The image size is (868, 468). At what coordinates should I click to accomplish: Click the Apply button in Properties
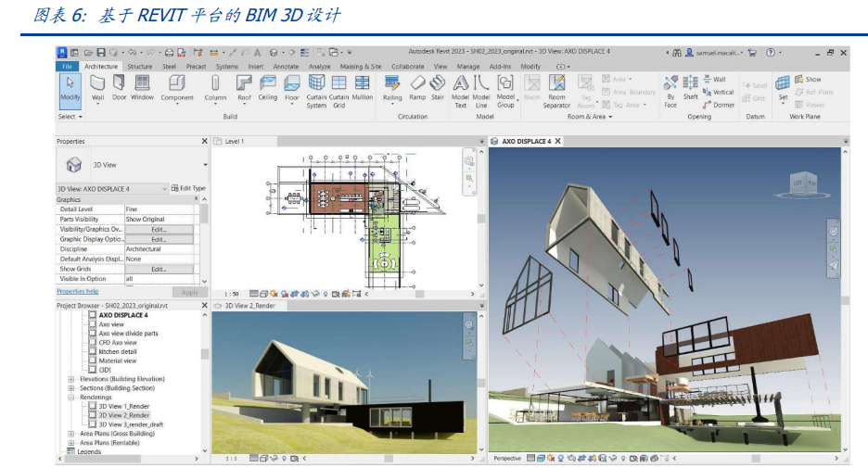pyautogui.click(x=190, y=292)
